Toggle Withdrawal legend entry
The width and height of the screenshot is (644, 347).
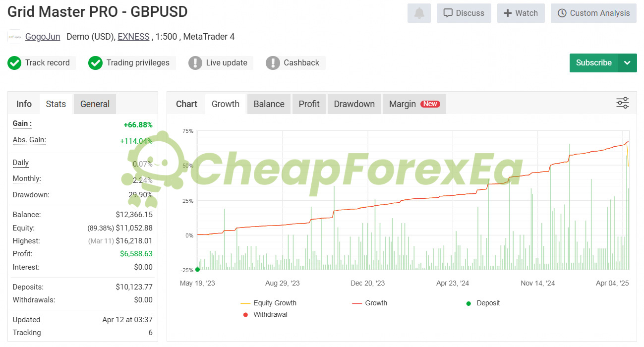pyautogui.click(x=265, y=314)
